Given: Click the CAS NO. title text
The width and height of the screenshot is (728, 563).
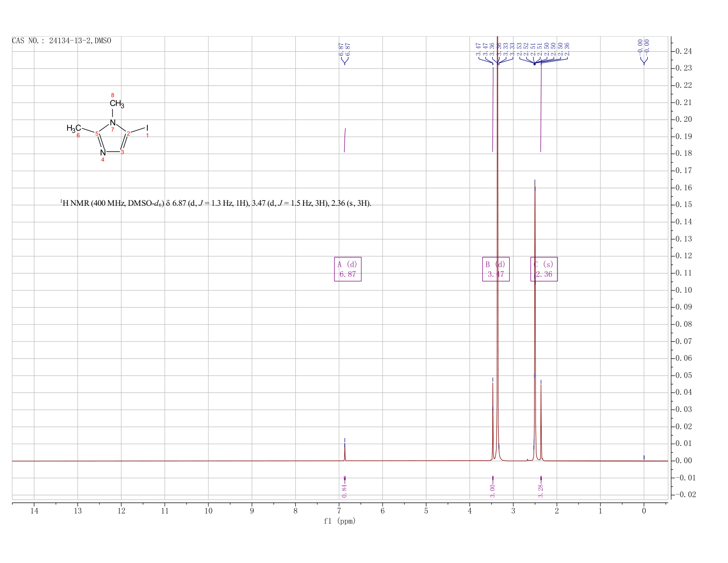Looking at the screenshot, I should 62,41.
